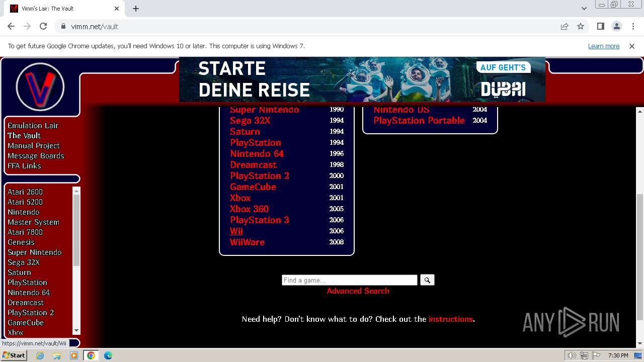Close the Vimm's Lair tab

[x=117, y=9]
